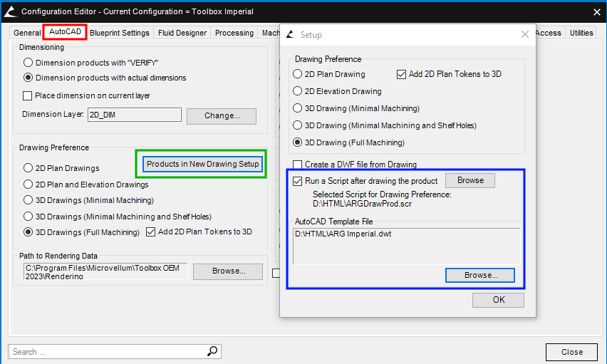Check Create a DWF file from Drawing

[298, 165]
